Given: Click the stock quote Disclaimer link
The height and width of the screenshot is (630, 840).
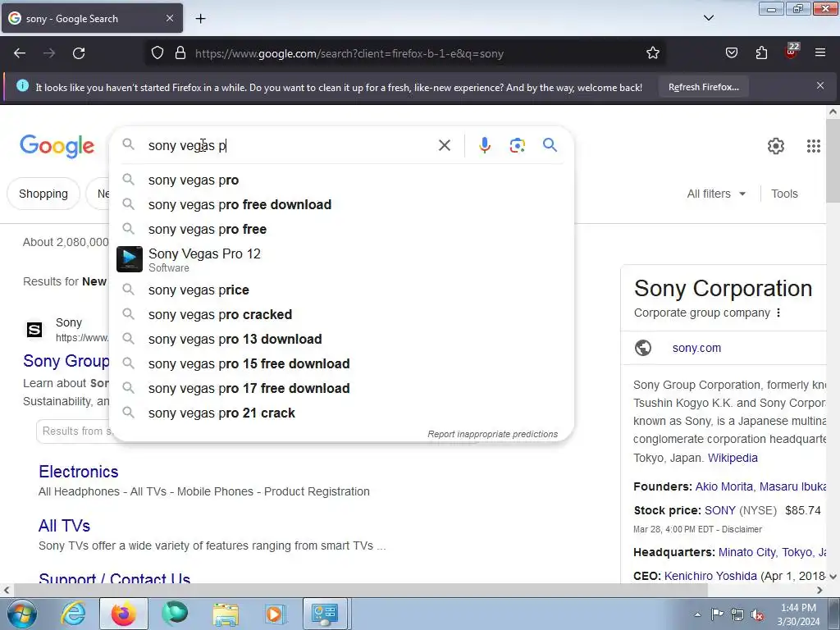Looking at the screenshot, I should [x=742, y=529].
